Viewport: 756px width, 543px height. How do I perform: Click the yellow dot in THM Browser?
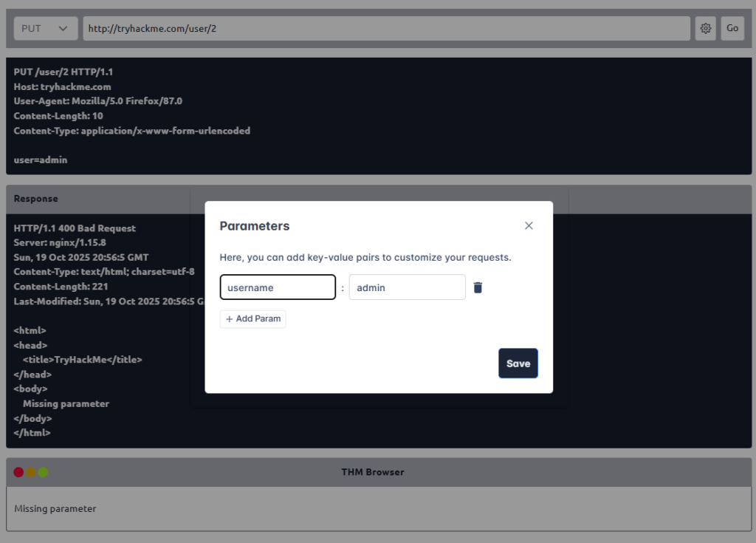(x=31, y=472)
